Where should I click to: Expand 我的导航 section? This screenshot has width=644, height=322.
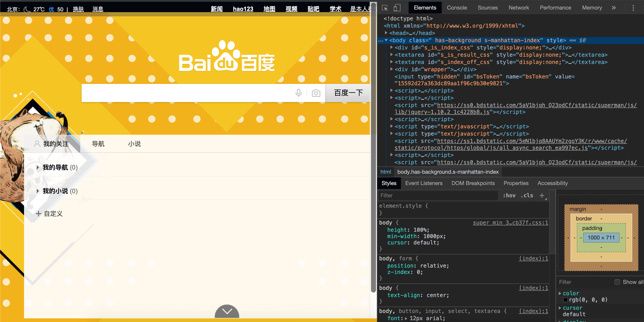[x=38, y=168]
